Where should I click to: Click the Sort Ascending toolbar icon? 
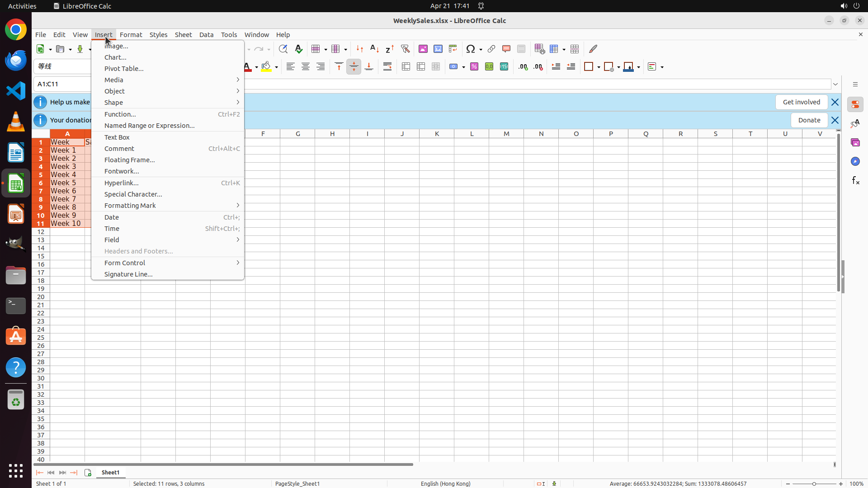[374, 49]
